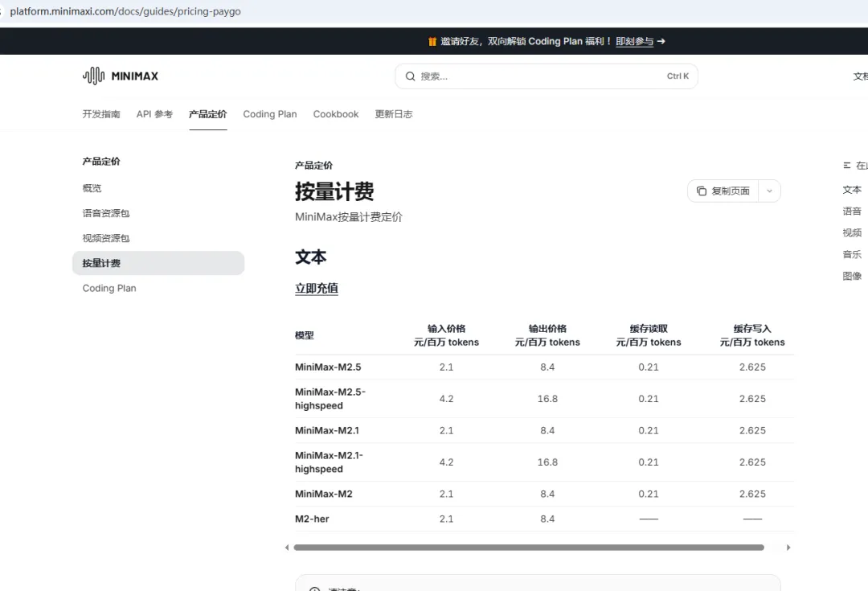This screenshot has width=868, height=591.
Task: Click the 16.8 output price for MiniMax-M2.5-highspeed
Action: [x=547, y=399]
